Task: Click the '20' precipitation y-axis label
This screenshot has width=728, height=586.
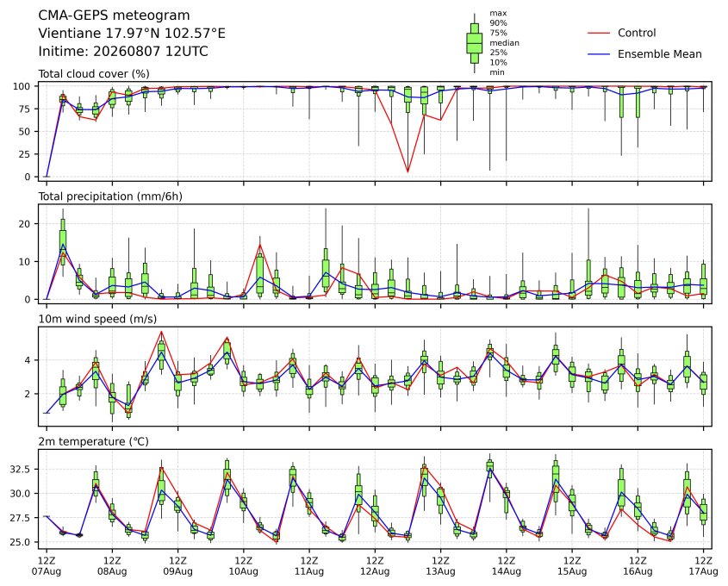Action: pos(25,224)
